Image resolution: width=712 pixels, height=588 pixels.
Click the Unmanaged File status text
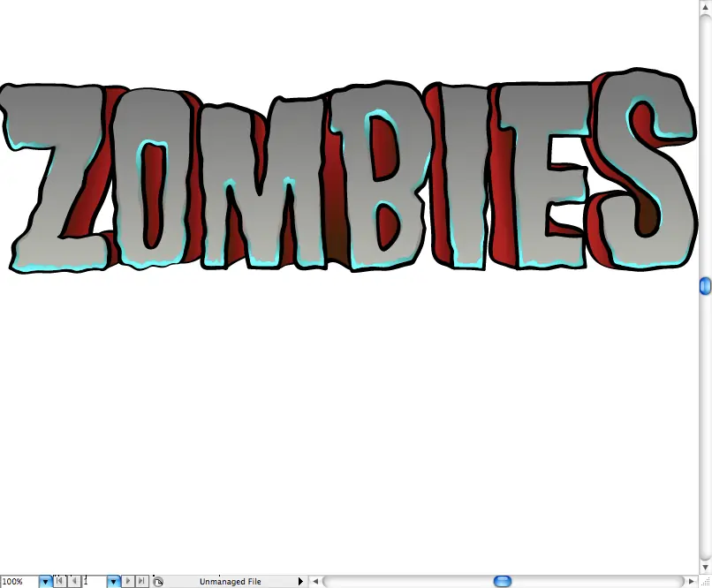click(231, 582)
